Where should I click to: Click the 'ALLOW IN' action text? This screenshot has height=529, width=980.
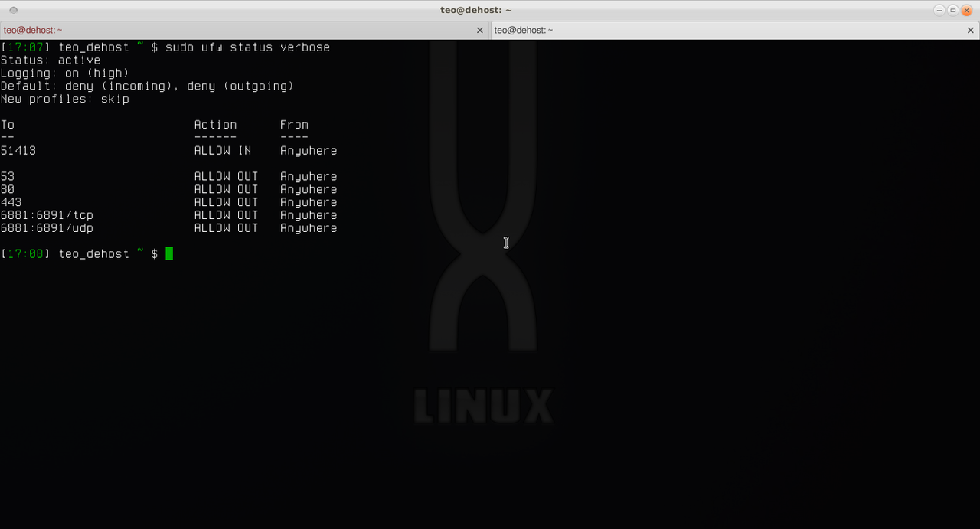[222, 151]
